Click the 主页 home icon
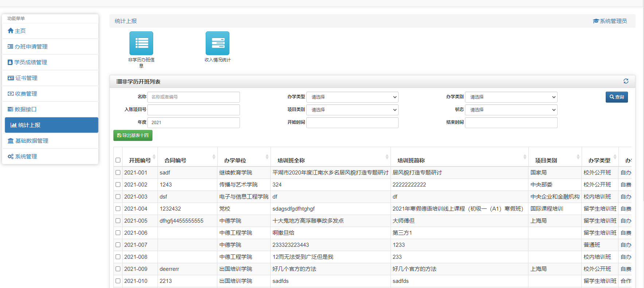644x288 pixels. coord(11,31)
